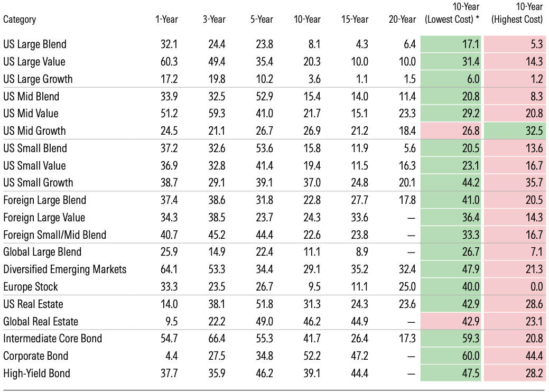The image size is (549, 392).
Task: Click the US Large Blend row label
Action: (35, 44)
